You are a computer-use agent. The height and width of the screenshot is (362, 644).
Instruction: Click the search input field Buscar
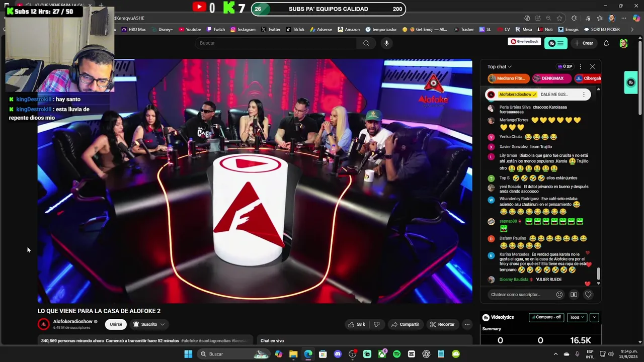click(277, 43)
